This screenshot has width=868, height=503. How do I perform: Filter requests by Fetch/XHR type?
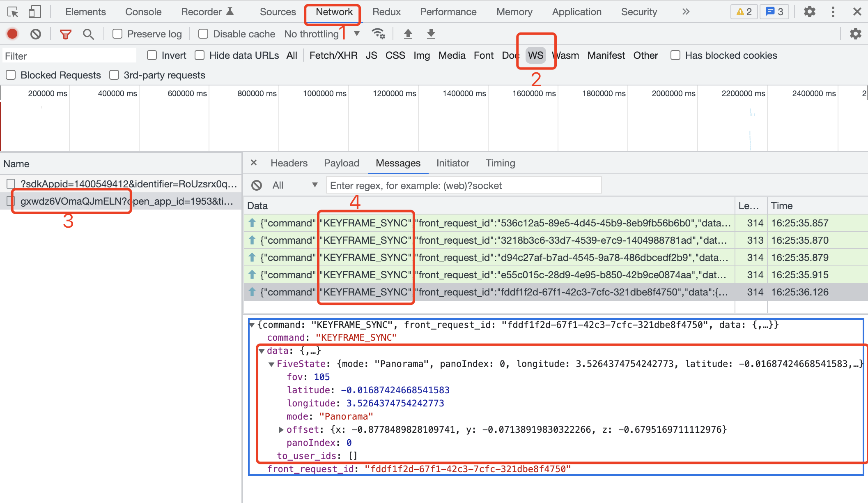click(333, 55)
